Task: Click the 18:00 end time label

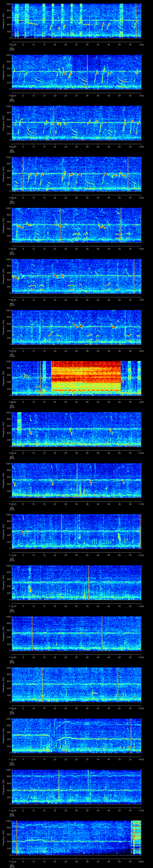Action: 141,861
